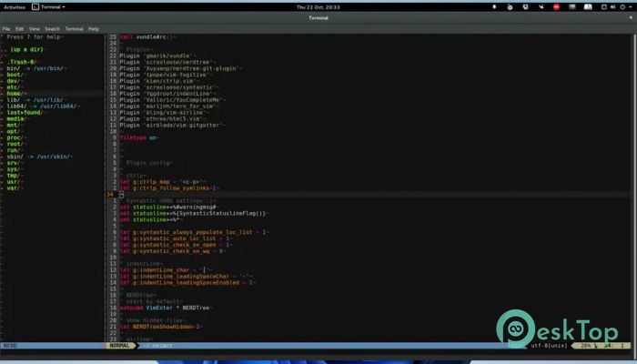Image resolution: width=637 pixels, height=364 pixels.
Task: Click the 'let NERDTreeShowHidden' line
Action: tap(161, 327)
